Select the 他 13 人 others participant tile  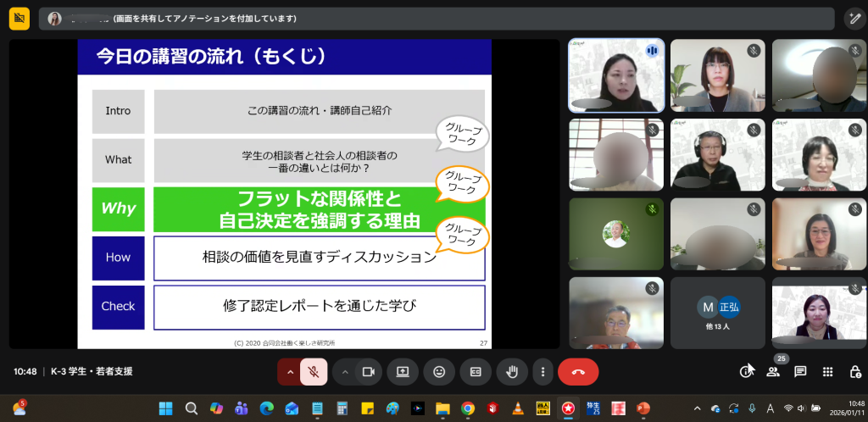717,313
